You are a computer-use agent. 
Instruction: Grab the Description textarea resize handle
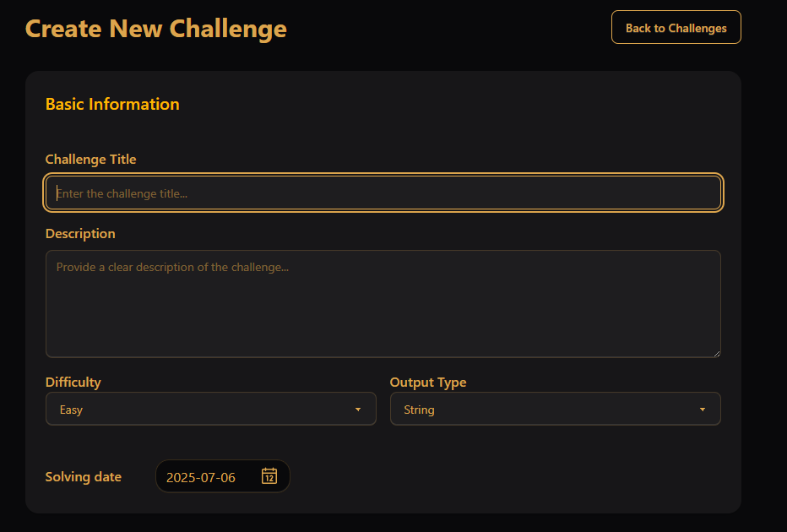716,353
